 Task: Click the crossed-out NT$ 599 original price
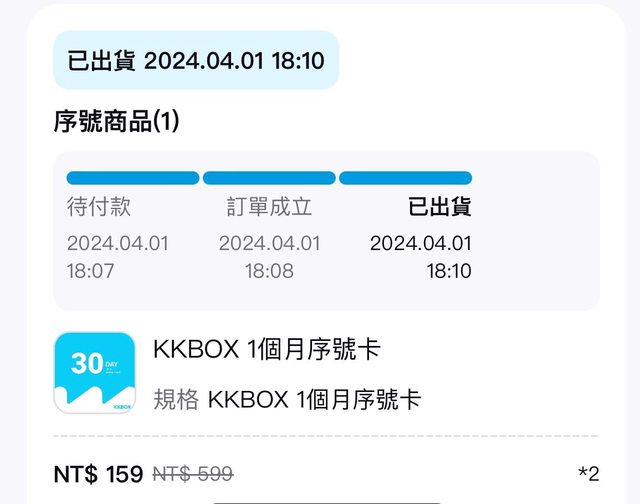(192, 474)
